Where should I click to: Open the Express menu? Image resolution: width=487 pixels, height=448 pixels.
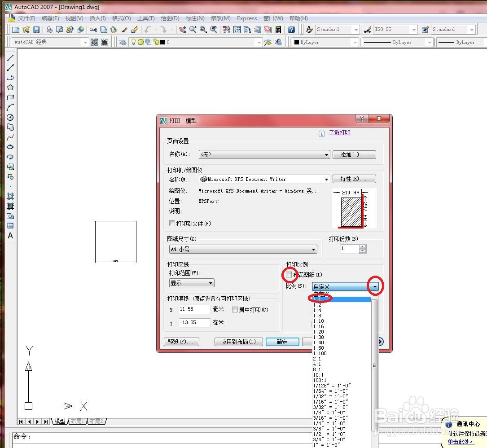pos(247,18)
